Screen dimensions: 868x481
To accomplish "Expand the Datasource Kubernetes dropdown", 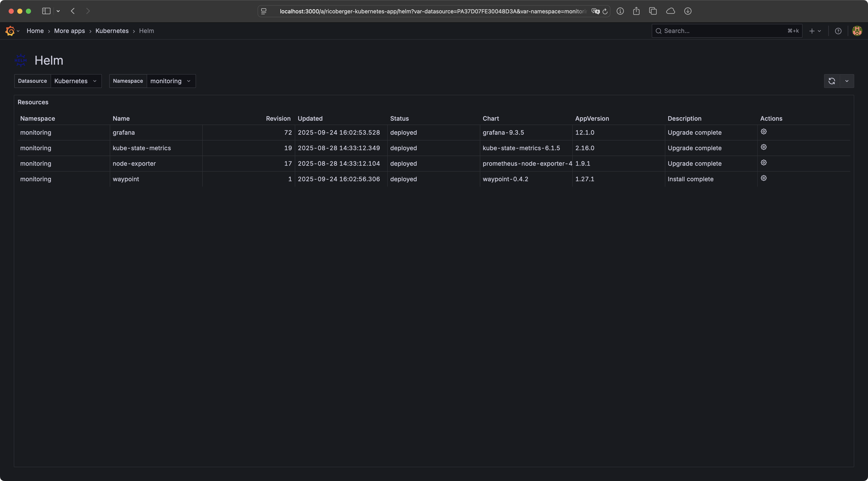I will (x=76, y=81).
